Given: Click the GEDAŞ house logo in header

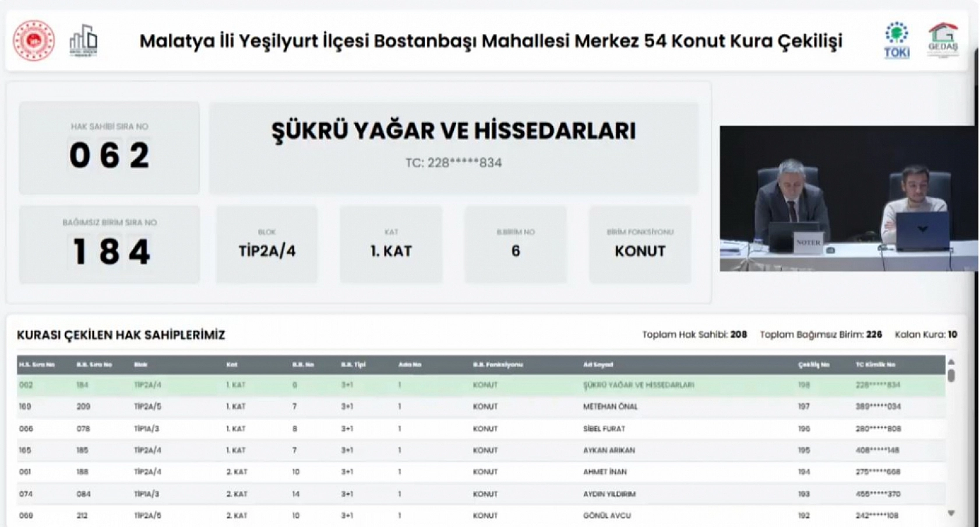Looking at the screenshot, I should (944, 40).
